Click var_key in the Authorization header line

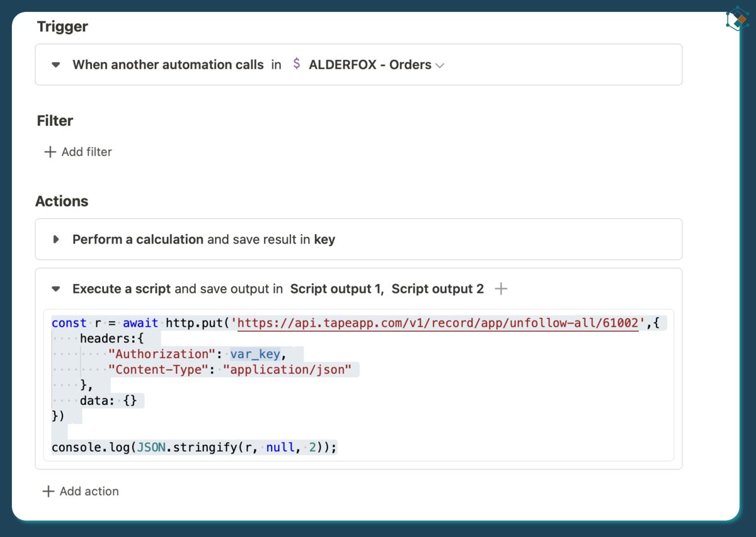pyautogui.click(x=255, y=354)
